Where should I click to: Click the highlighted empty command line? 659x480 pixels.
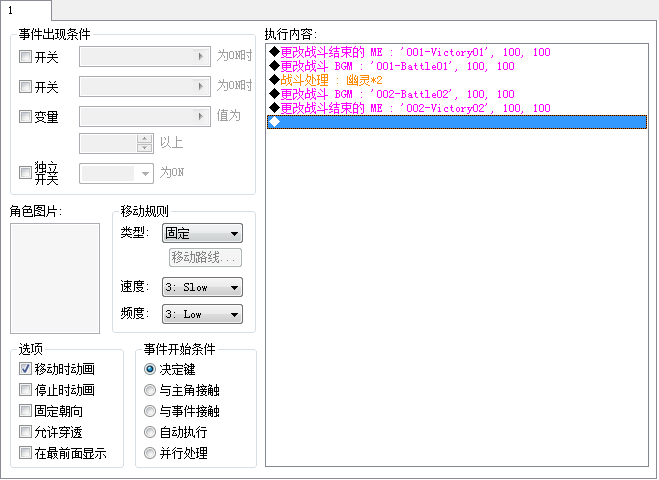coord(457,122)
